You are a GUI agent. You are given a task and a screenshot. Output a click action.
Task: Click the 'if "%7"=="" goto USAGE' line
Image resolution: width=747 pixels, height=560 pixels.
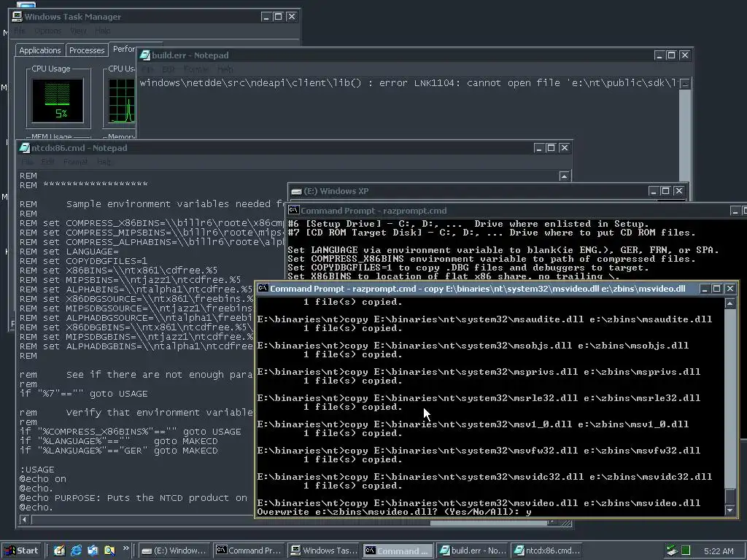coord(83,394)
